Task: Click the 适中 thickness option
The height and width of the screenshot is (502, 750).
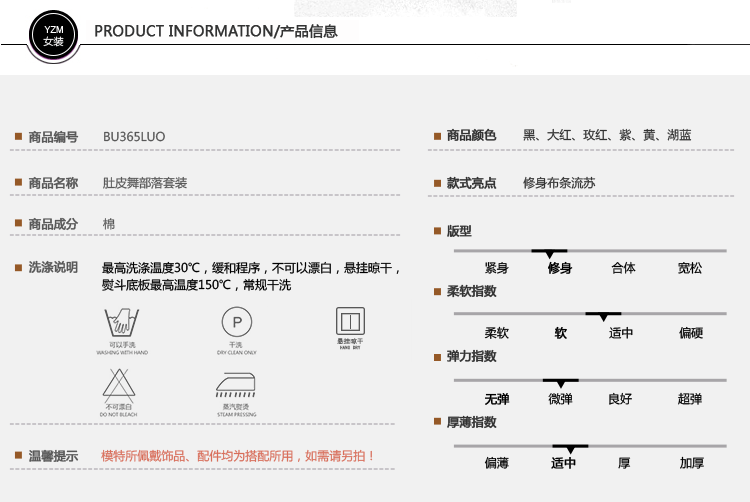Action: pos(563,463)
